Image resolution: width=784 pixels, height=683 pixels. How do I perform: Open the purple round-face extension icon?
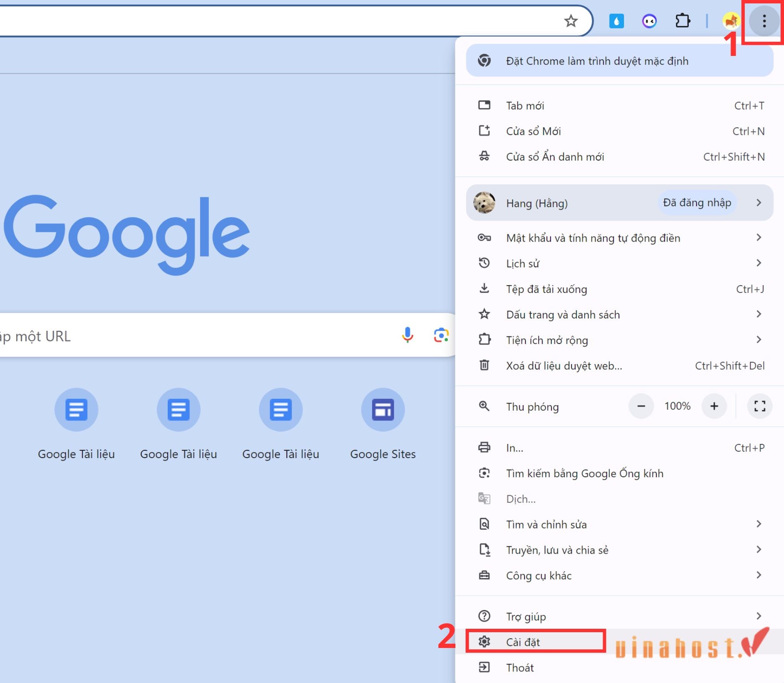(x=649, y=20)
